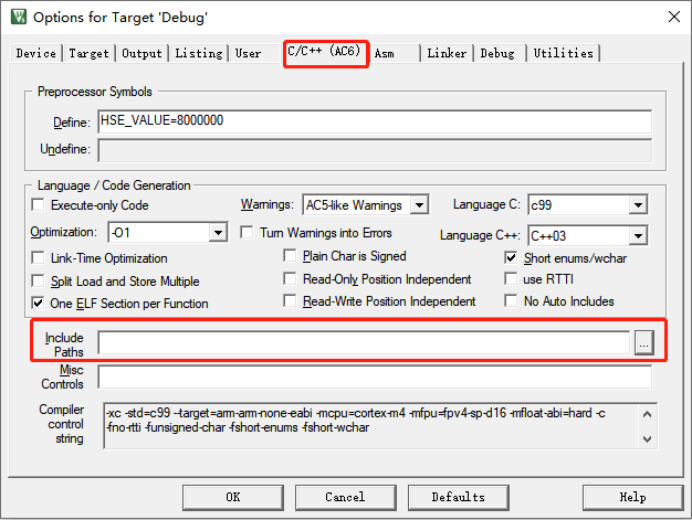Expand the Language C dropdown
Image resolution: width=692 pixels, height=521 pixels.
[638, 205]
